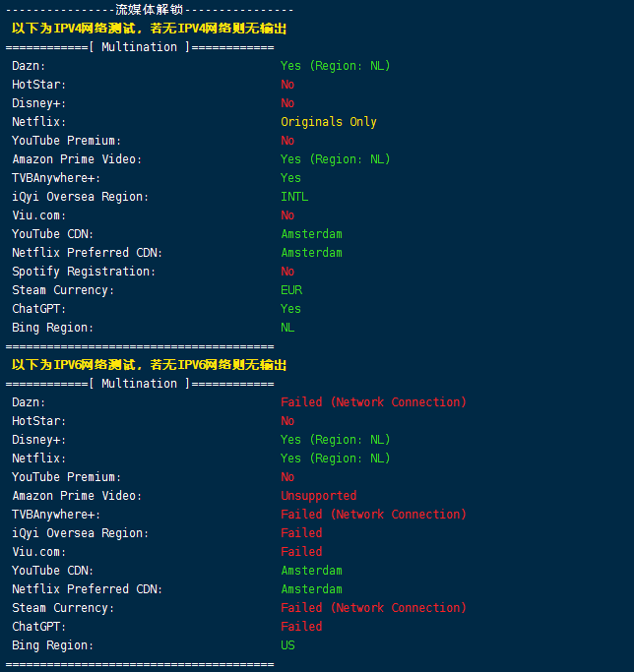Click the Multination header under IPV6 heading

click(139, 384)
